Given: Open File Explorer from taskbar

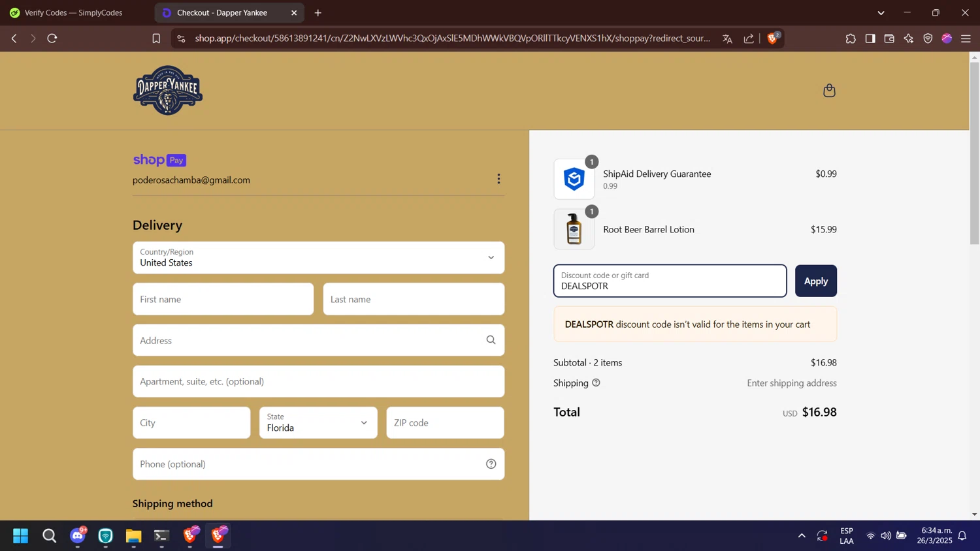Looking at the screenshot, I should pos(133,536).
